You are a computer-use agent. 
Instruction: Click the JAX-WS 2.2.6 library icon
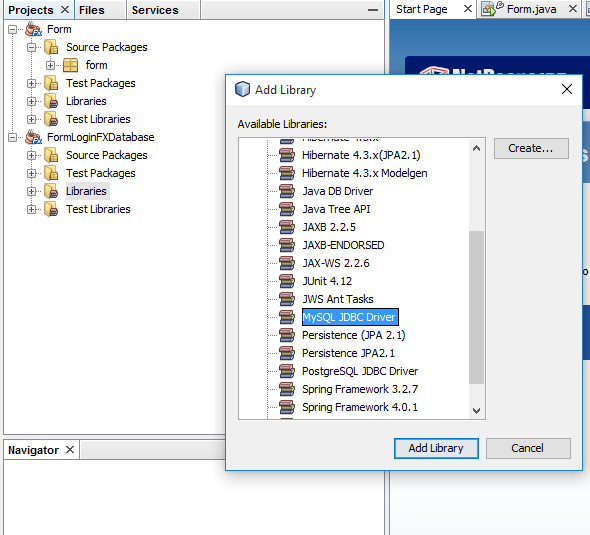[x=287, y=263]
